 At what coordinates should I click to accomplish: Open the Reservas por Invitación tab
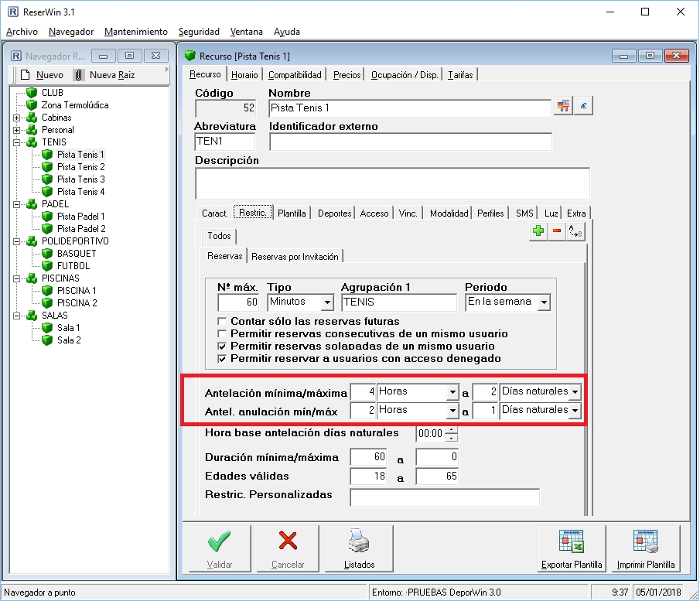point(295,257)
